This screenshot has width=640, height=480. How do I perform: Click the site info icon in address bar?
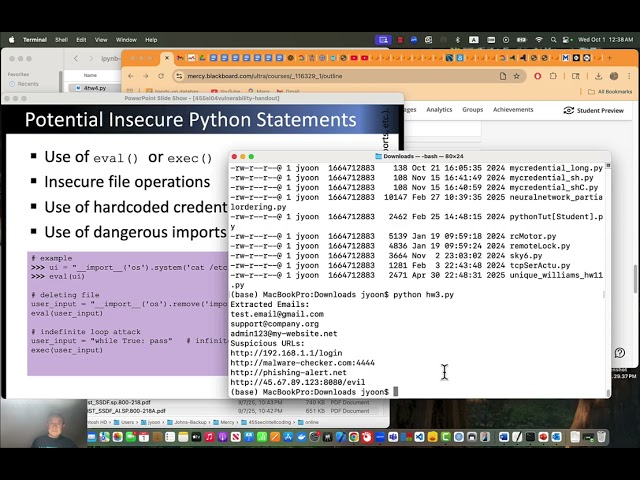[x=179, y=76]
